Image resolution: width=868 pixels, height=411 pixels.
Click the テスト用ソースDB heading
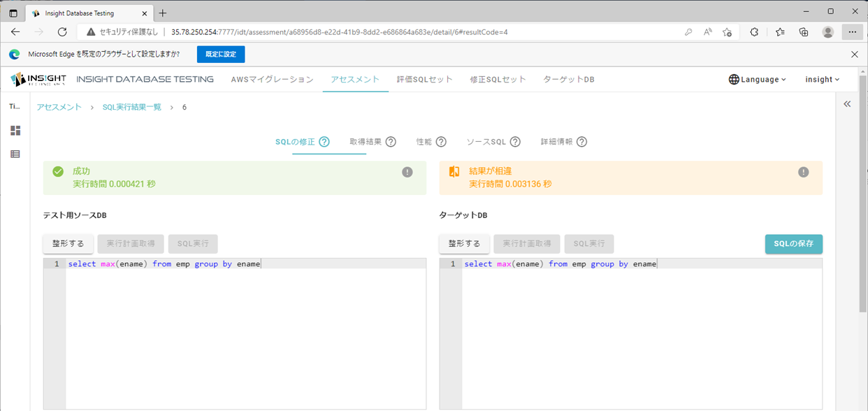coord(75,215)
